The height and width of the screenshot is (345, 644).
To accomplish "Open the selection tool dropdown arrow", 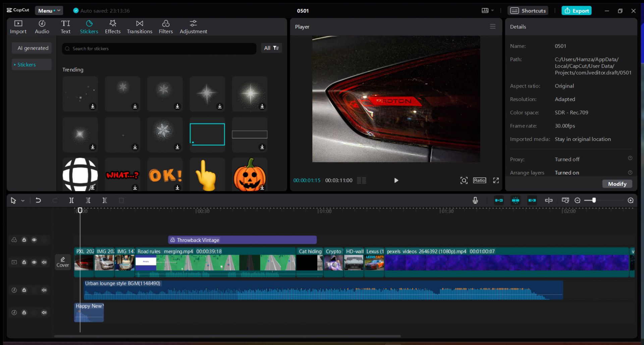I will [22, 200].
